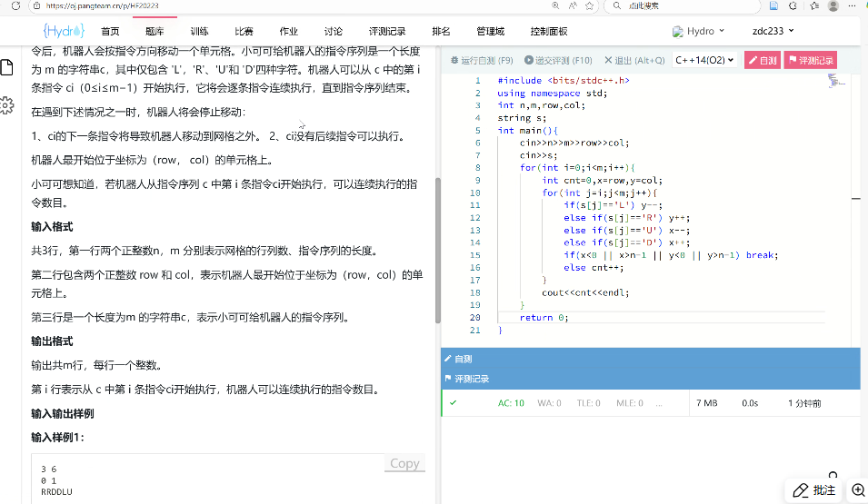The height and width of the screenshot is (504, 868).
Task: Click 运行自测 (F9) run pretest button
Action: coord(483,61)
